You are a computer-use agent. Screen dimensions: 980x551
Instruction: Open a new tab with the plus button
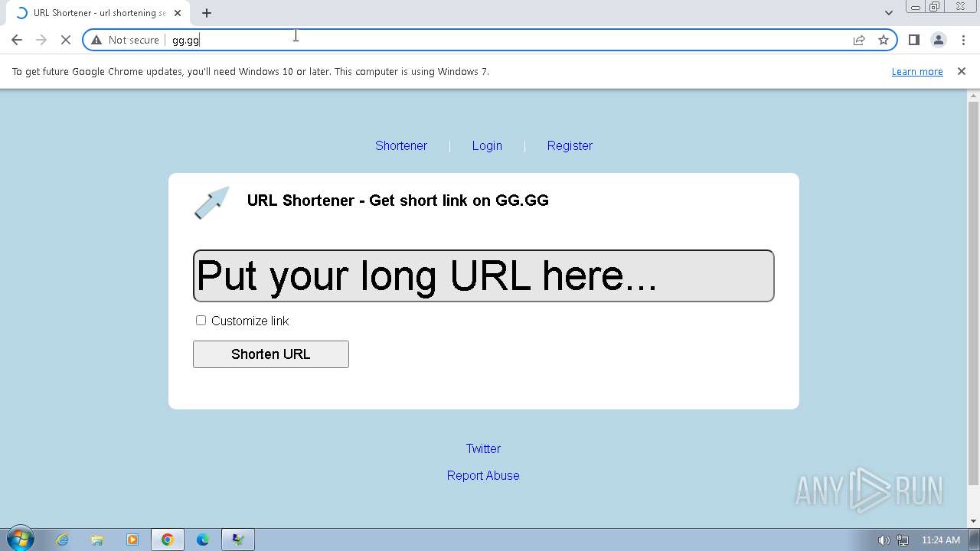[207, 13]
